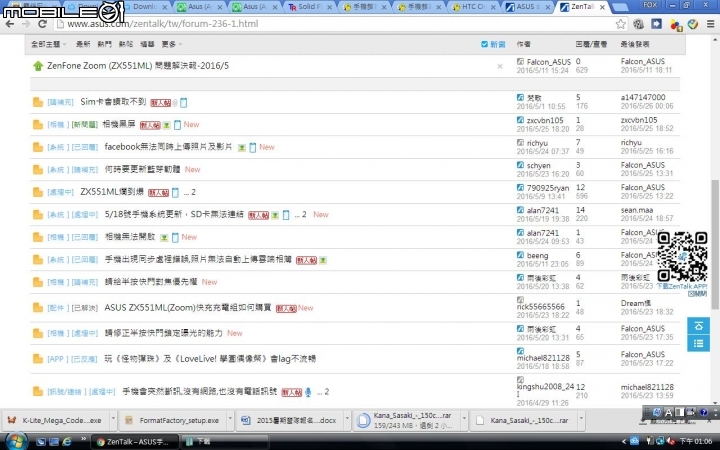Toggle the 新窗 checkbox
Image resolution: width=720 pixels, height=450 pixels.
pyautogui.click(x=484, y=44)
